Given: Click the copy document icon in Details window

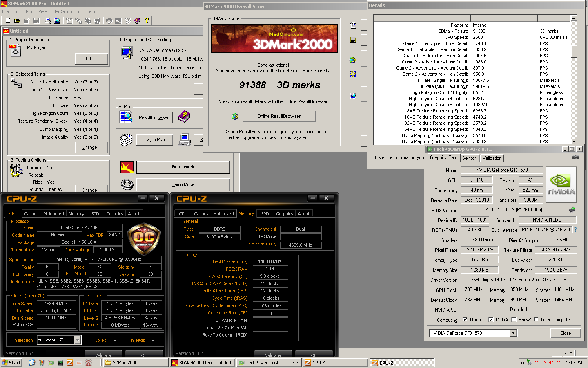Looking at the screenshot, I should pyautogui.click(x=353, y=25).
